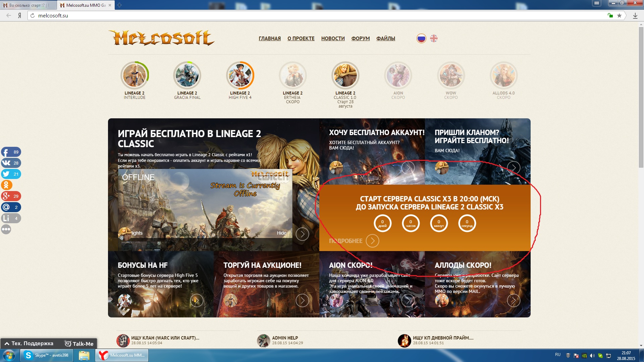Viewport: 644px width, 362px height.
Task: Open a new browser tab
Action: tap(119, 5)
